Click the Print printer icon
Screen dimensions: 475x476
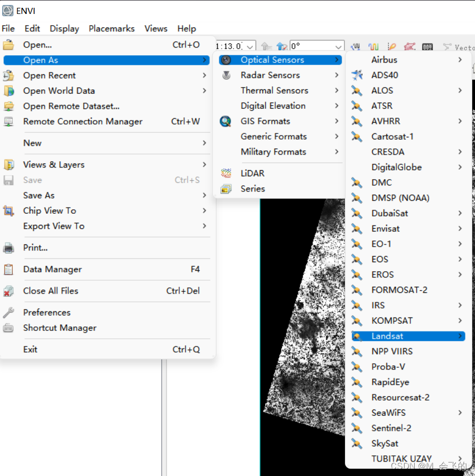click(x=8, y=248)
